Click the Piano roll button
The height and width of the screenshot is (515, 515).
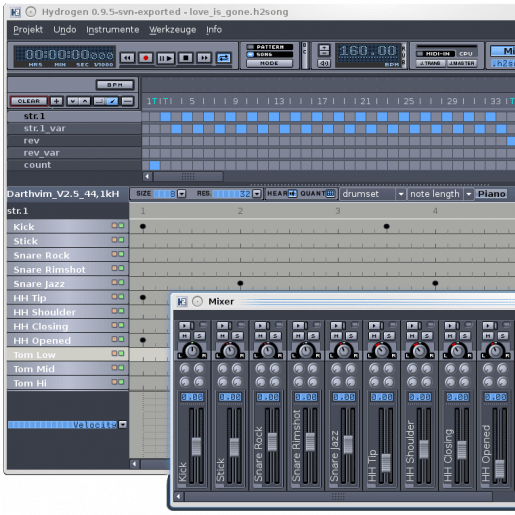491,194
